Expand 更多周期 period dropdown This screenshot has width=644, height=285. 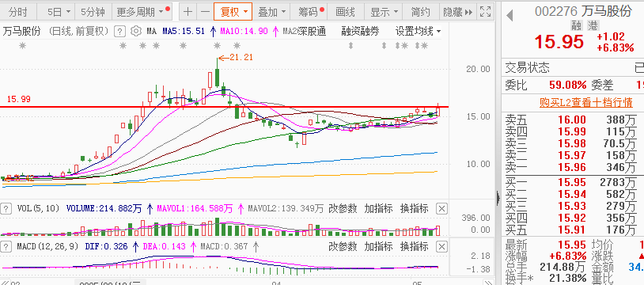tap(142, 12)
